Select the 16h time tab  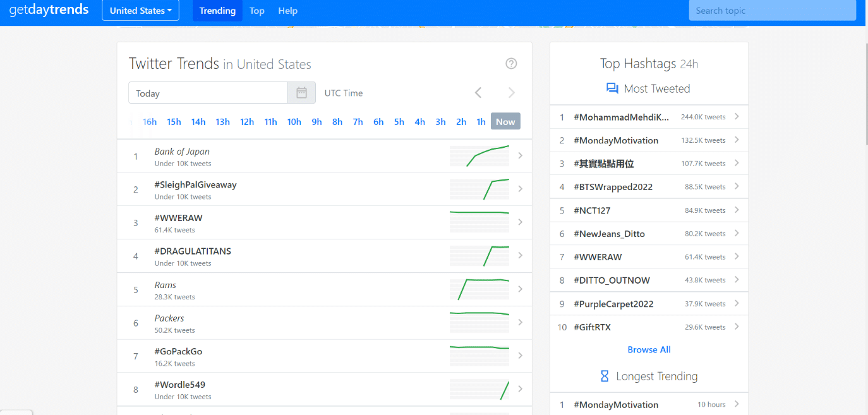(150, 122)
